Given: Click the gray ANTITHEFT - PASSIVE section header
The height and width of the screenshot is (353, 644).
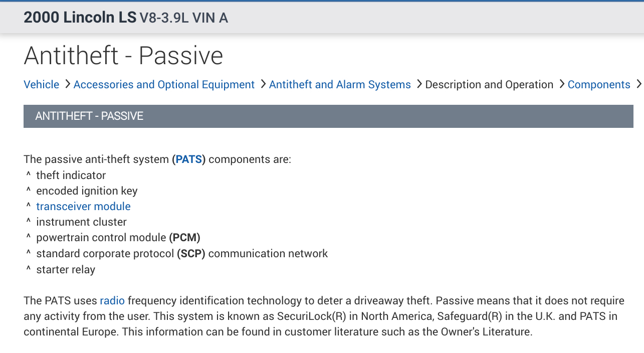Looking at the screenshot, I should tap(328, 116).
